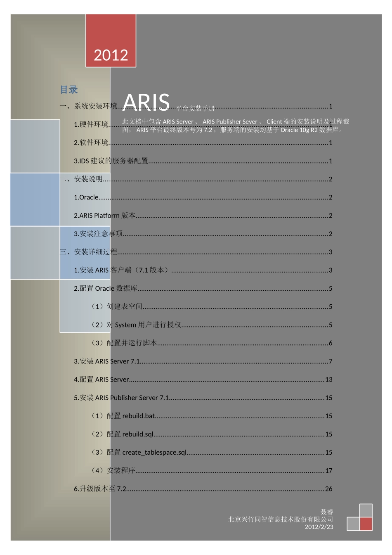Click the description line '此文档中包含 ARIS Server'
392x555 pixels.
[236, 121]
